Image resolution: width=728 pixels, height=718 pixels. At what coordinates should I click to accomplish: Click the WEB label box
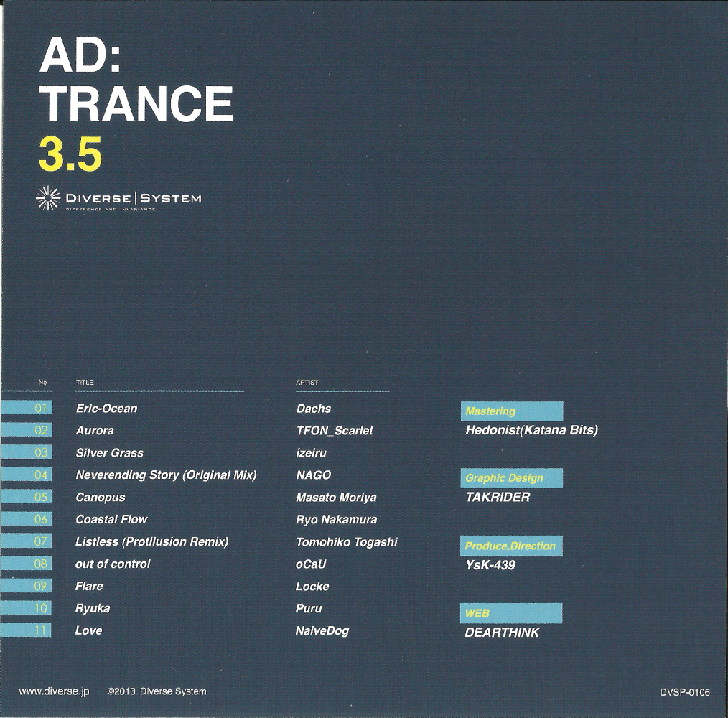pos(512,614)
